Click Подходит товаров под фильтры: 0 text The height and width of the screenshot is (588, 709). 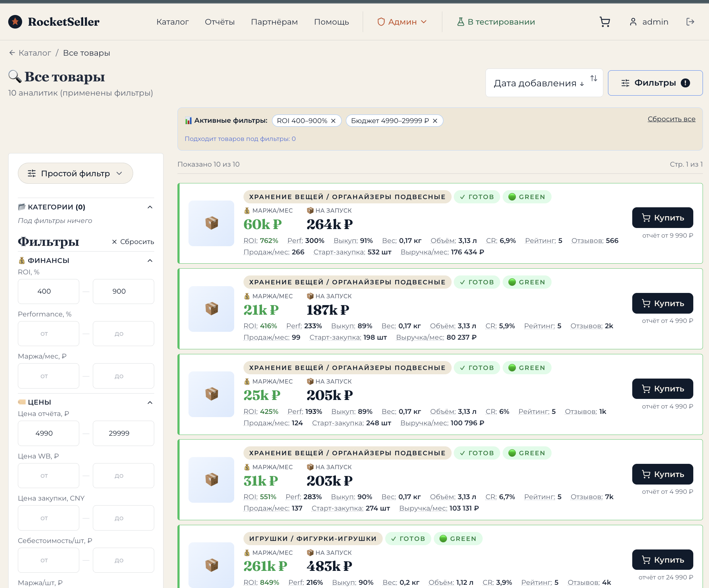[240, 139]
